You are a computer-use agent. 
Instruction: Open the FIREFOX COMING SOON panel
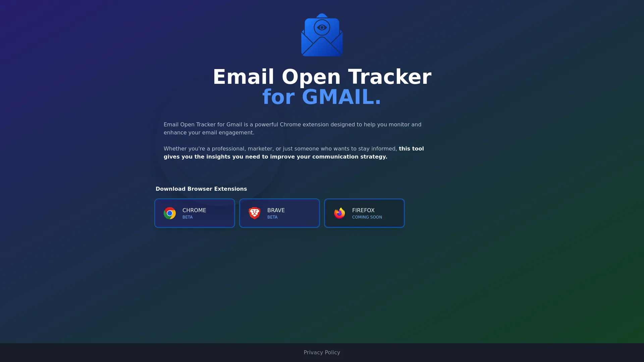point(365,213)
